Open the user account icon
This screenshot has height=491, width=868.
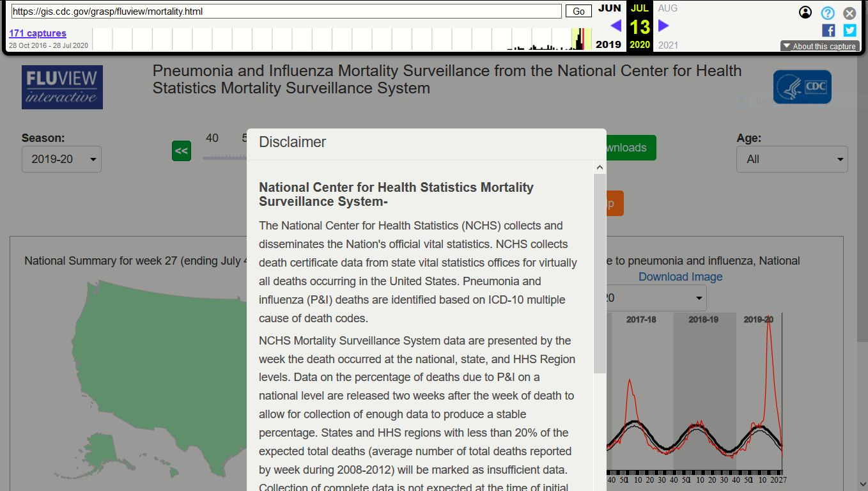click(805, 13)
